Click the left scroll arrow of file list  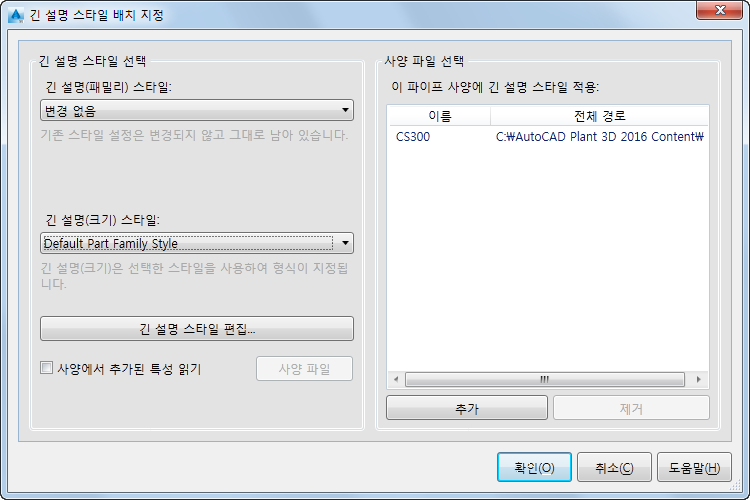[396, 379]
